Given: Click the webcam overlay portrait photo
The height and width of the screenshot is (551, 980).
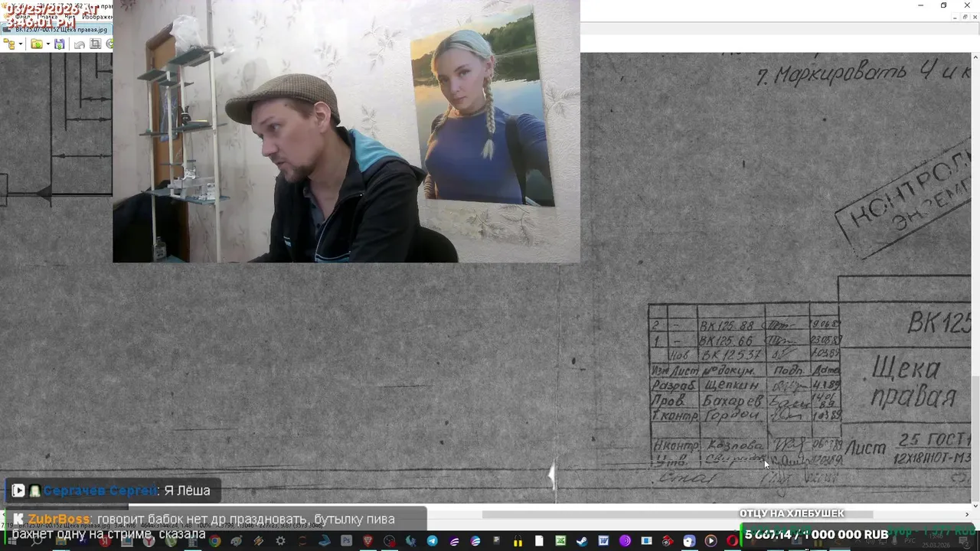Looking at the screenshot, I should pyautogui.click(x=482, y=107).
